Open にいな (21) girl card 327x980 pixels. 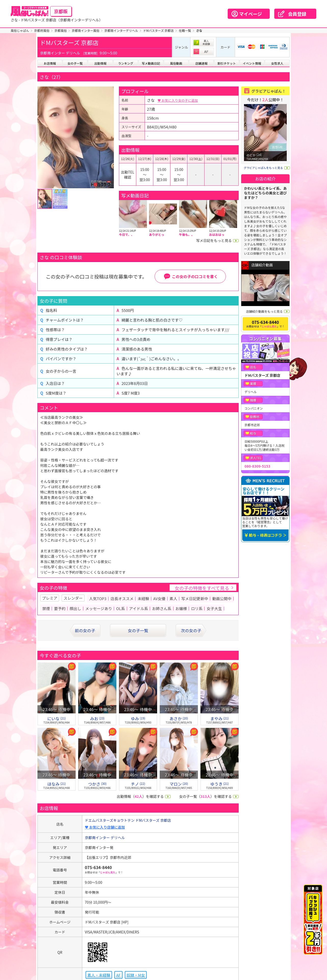tap(56, 694)
